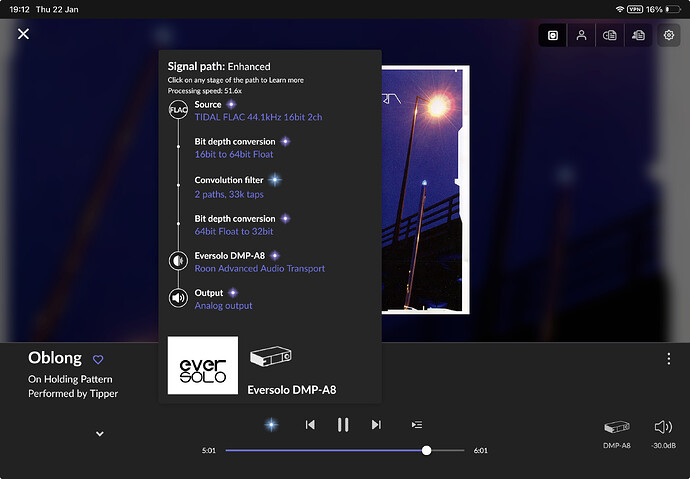Open display settings gear icon

(x=668, y=35)
